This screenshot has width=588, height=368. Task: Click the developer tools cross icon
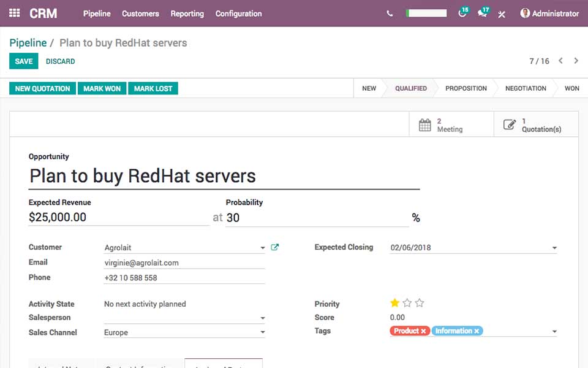coord(502,14)
